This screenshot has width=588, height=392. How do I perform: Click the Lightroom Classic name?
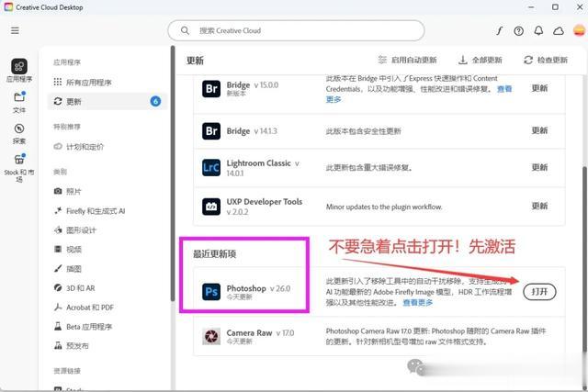coord(259,163)
